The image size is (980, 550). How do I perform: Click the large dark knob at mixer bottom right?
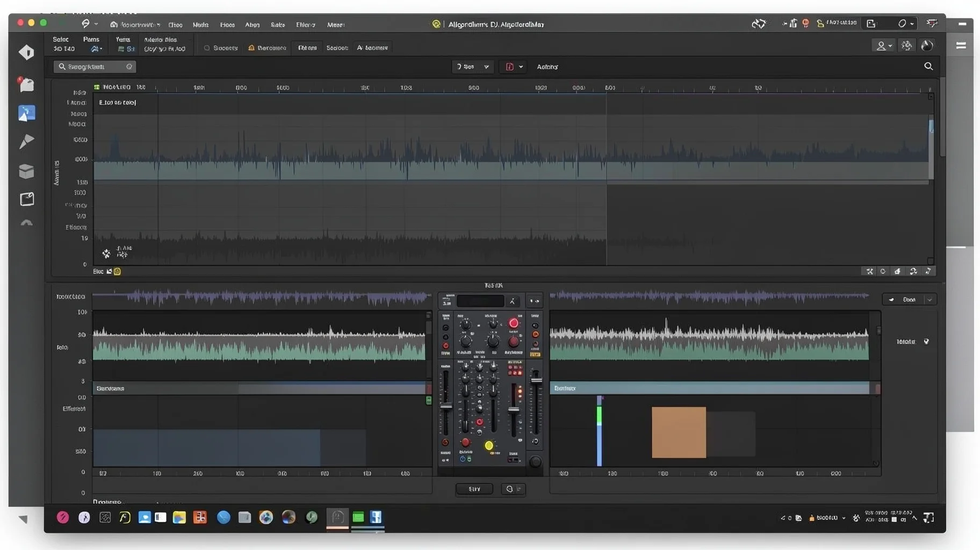pos(535,462)
